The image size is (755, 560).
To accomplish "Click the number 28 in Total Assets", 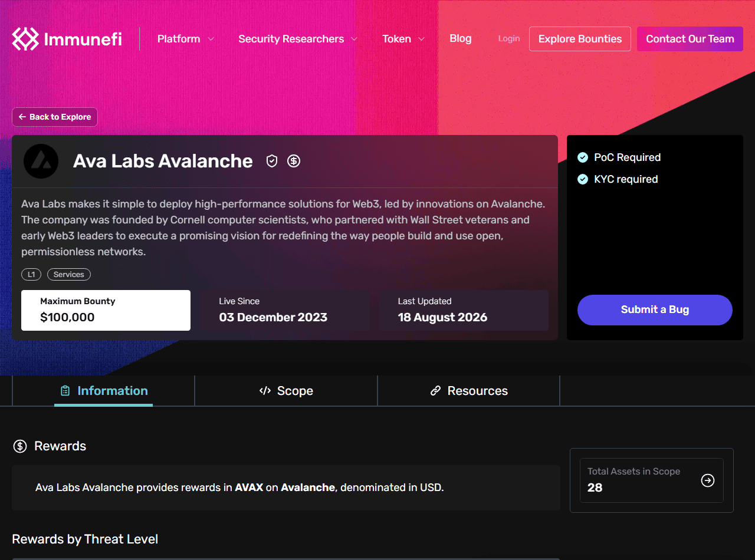I will pyautogui.click(x=595, y=487).
